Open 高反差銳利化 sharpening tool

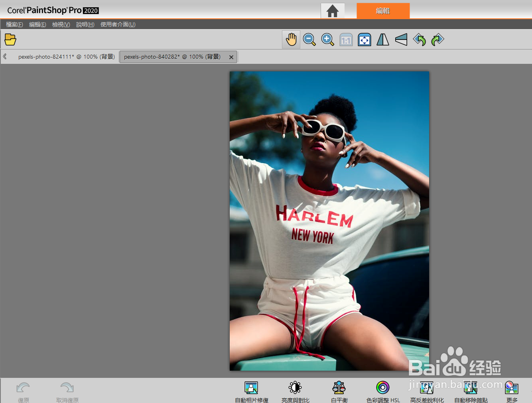point(427,392)
